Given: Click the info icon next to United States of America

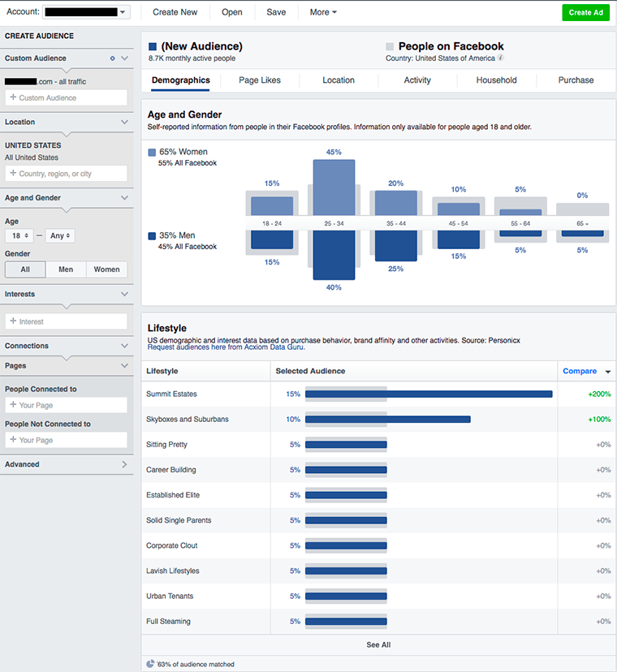Looking at the screenshot, I should point(500,58).
